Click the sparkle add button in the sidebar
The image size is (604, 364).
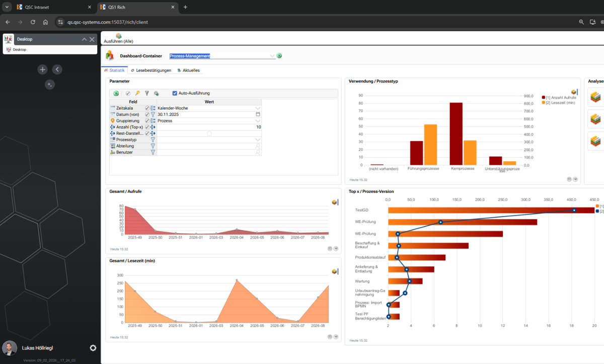pyautogui.click(x=49, y=85)
